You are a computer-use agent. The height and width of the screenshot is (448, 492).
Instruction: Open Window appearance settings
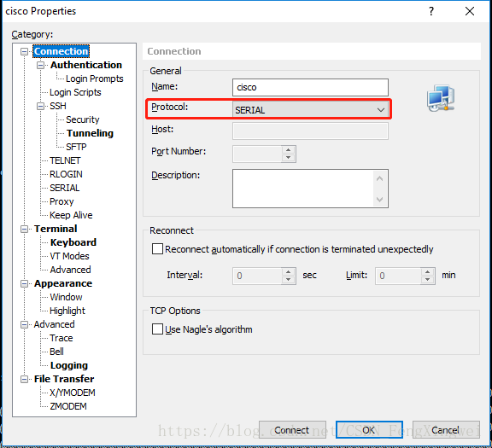click(66, 297)
